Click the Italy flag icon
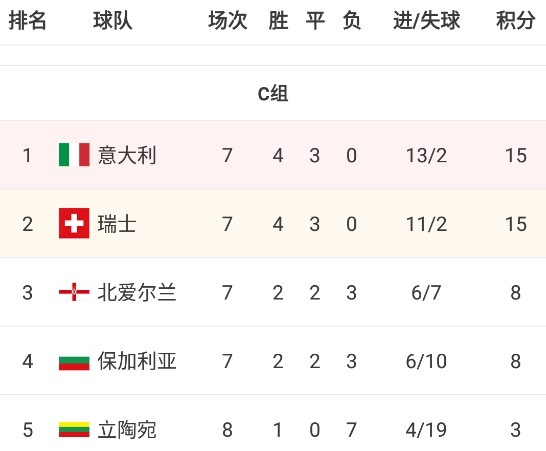The width and height of the screenshot is (546, 451). [74, 155]
